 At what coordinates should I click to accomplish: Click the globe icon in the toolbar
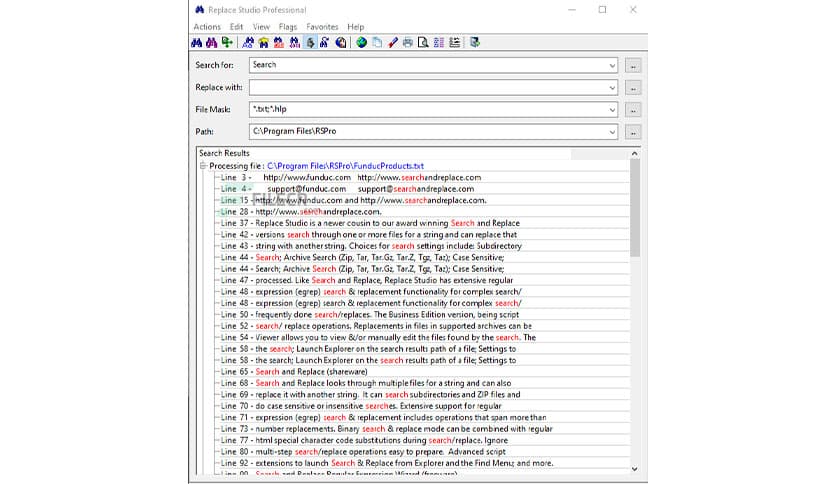point(361,42)
